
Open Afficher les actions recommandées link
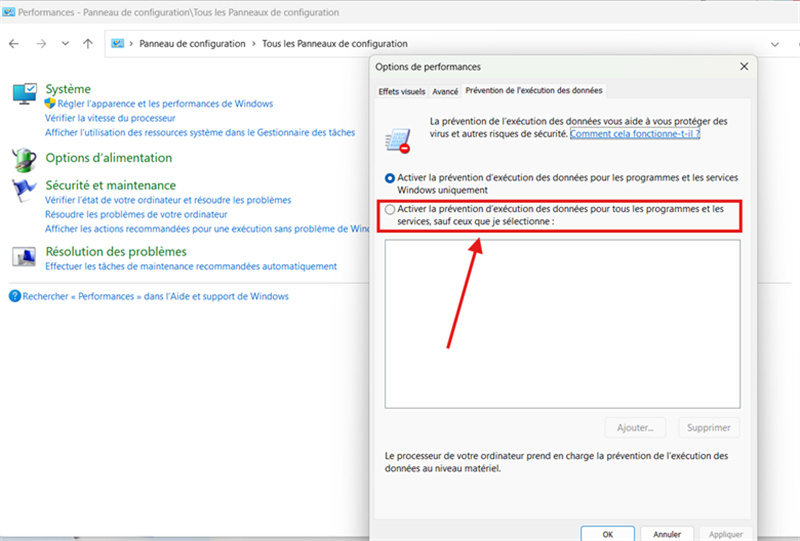(207, 229)
